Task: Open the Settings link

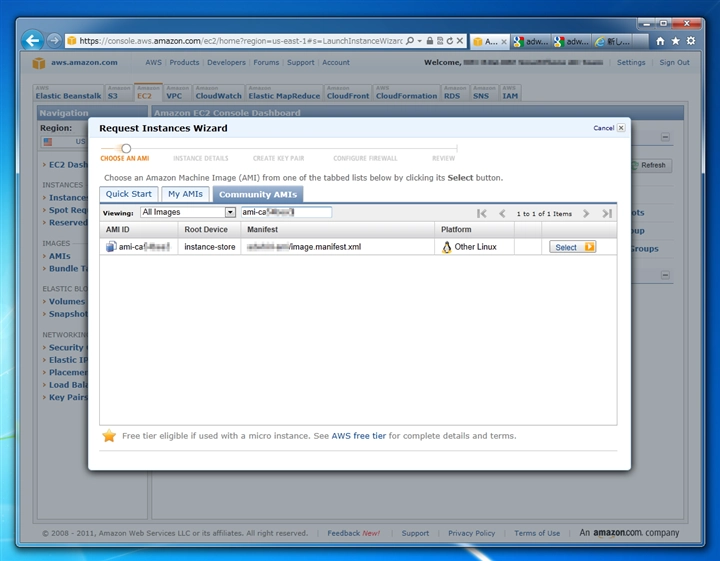Action: (x=630, y=62)
